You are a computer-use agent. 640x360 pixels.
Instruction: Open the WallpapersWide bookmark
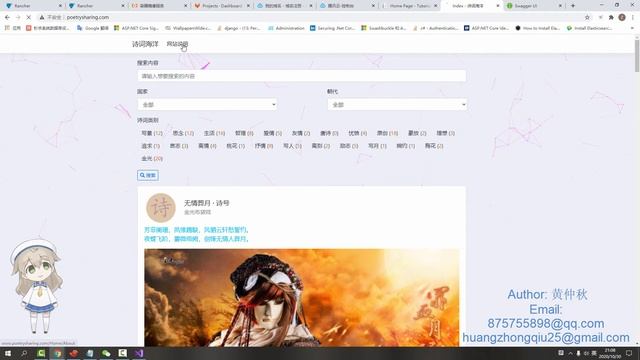pyautogui.click(x=188, y=28)
